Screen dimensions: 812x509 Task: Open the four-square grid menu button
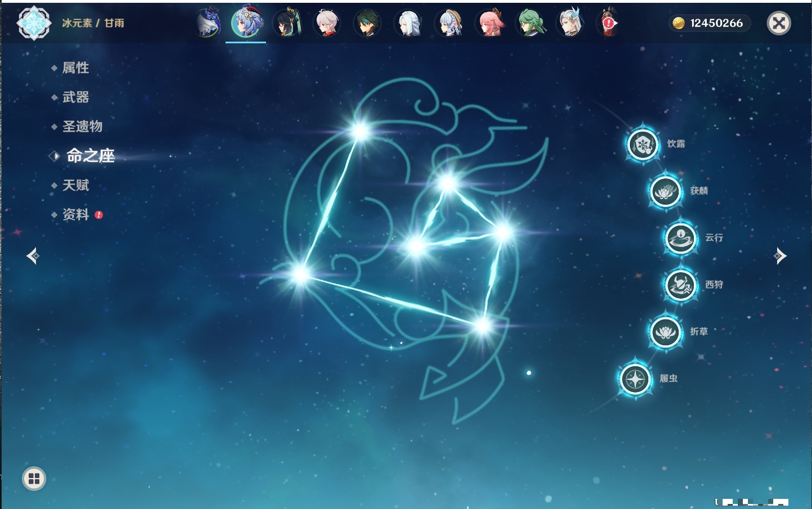coord(34,479)
